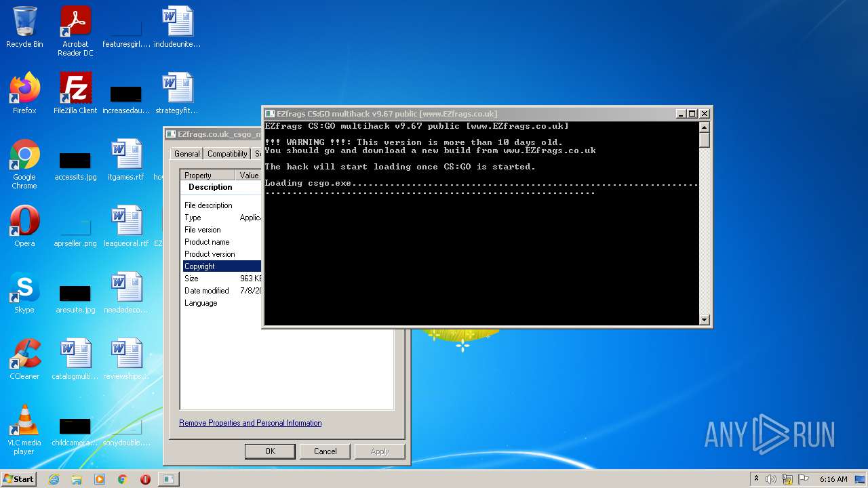This screenshot has height=488, width=868.
Task: Switch to the General tab in Properties
Action: (186, 154)
